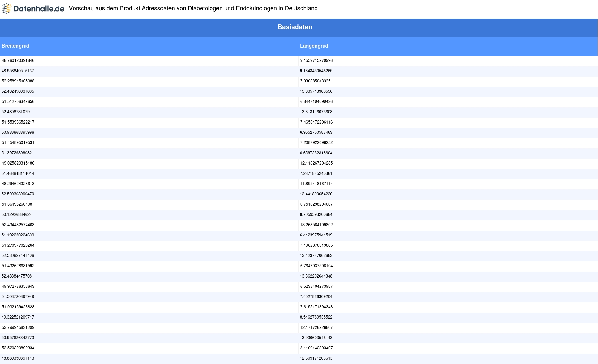Viewport: 598px width, 364px height.
Task: Select latitude 52.434482574463
Action: coord(18,225)
